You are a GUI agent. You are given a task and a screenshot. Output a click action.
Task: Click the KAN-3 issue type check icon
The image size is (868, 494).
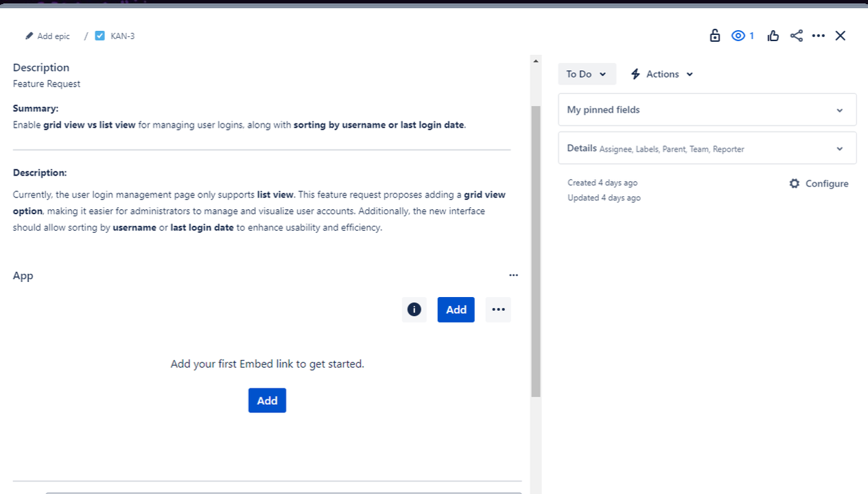click(x=99, y=35)
